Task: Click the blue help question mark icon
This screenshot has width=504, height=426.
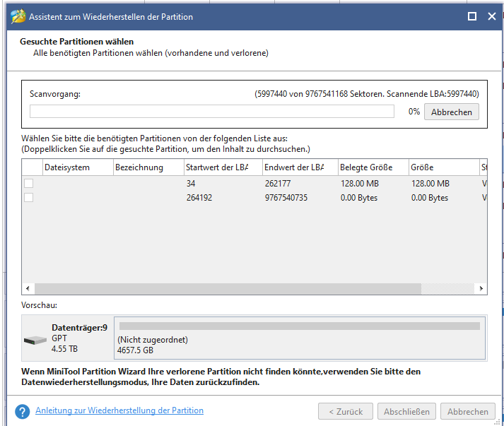Action: 23,412
